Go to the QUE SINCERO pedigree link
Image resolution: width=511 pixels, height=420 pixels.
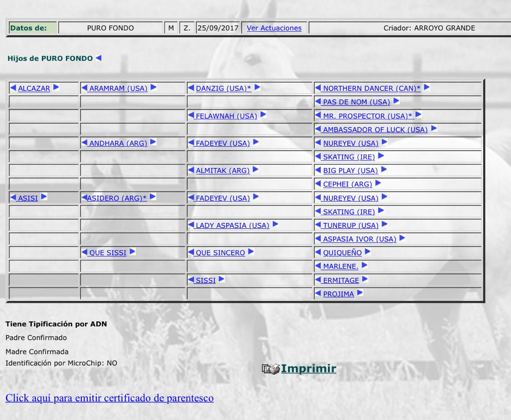point(220,253)
